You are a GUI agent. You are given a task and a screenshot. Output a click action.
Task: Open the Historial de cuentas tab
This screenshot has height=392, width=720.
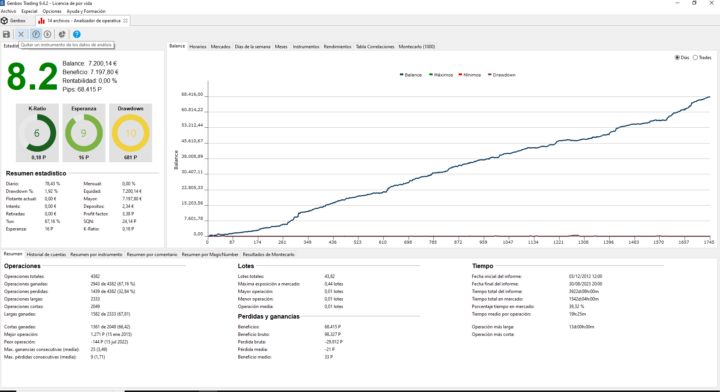(x=46, y=254)
